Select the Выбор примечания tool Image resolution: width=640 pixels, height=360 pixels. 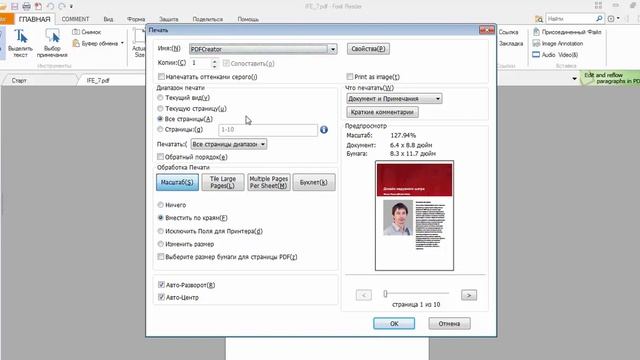coord(52,43)
